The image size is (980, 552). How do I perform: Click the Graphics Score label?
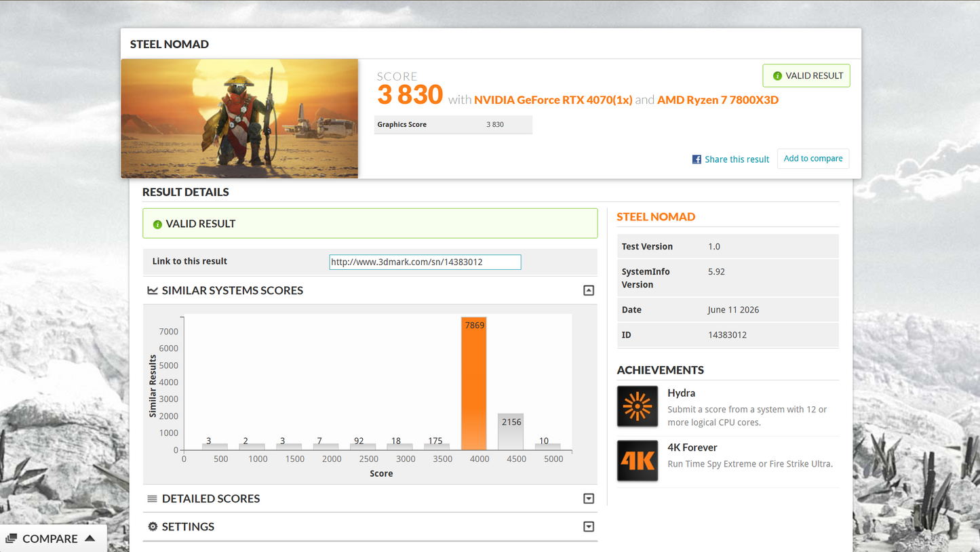401,125
